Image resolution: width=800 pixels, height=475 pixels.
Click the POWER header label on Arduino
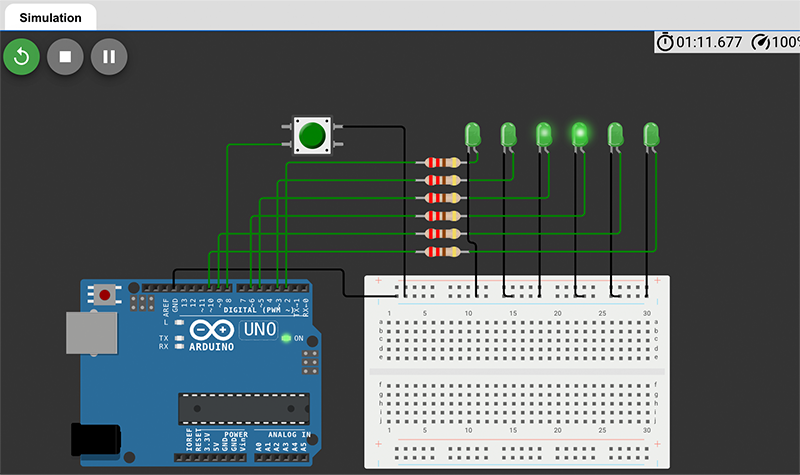tap(236, 435)
